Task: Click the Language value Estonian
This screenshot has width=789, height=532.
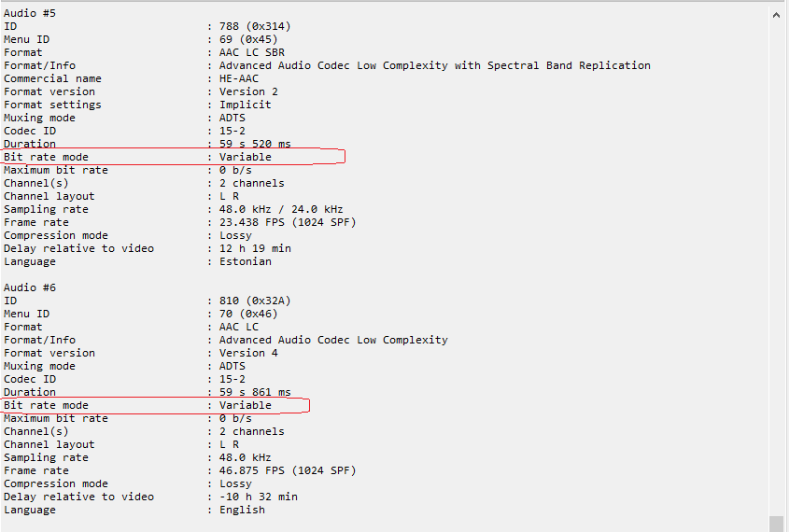Action: (x=245, y=261)
